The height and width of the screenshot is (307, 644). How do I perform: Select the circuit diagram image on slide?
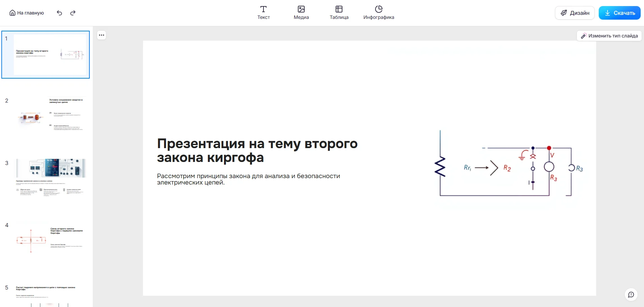pyautogui.click(x=508, y=163)
